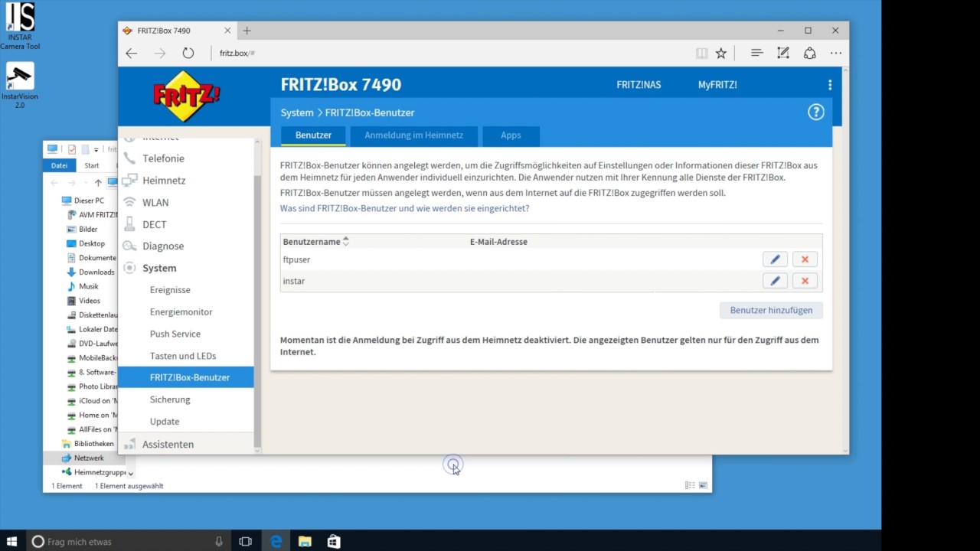This screenshot has height=551, width=980.
Task: Open the Was sind FRITZ!Box-Benutzer help link
Action: point(404,208)
